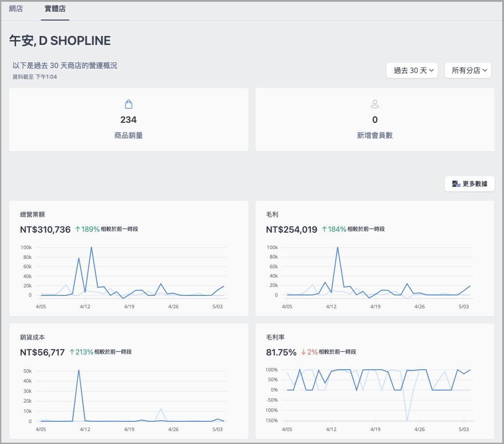Viewport: 504px width, 444px height.
Task: Click the green 189% increase indicator
Action: coord(88,229)
